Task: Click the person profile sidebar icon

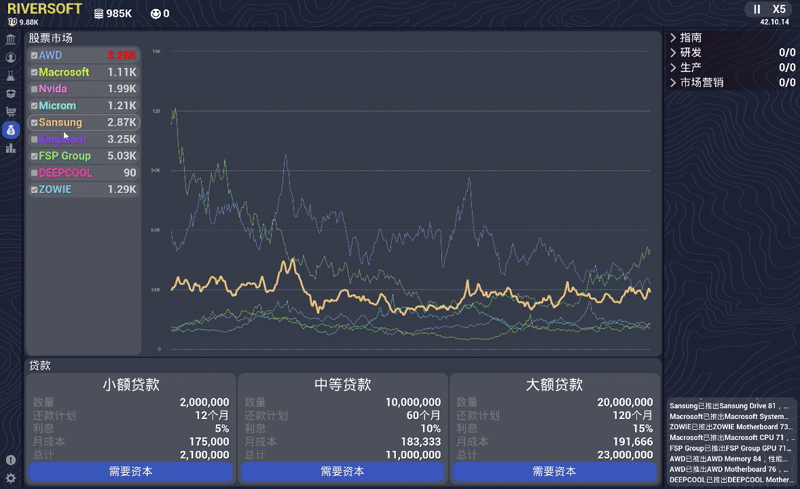Action: 10,58
